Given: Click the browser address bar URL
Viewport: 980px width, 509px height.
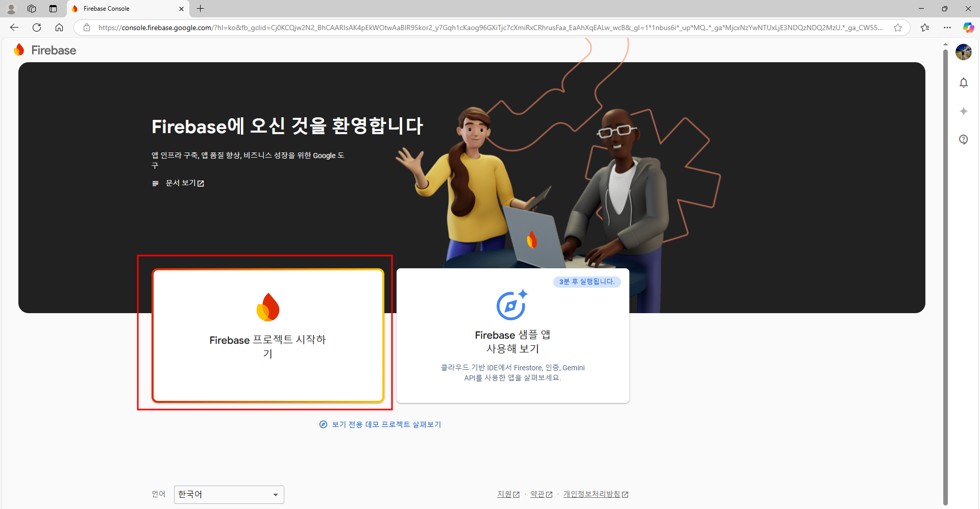Looking at the screenshot, I should coord(490,28).
